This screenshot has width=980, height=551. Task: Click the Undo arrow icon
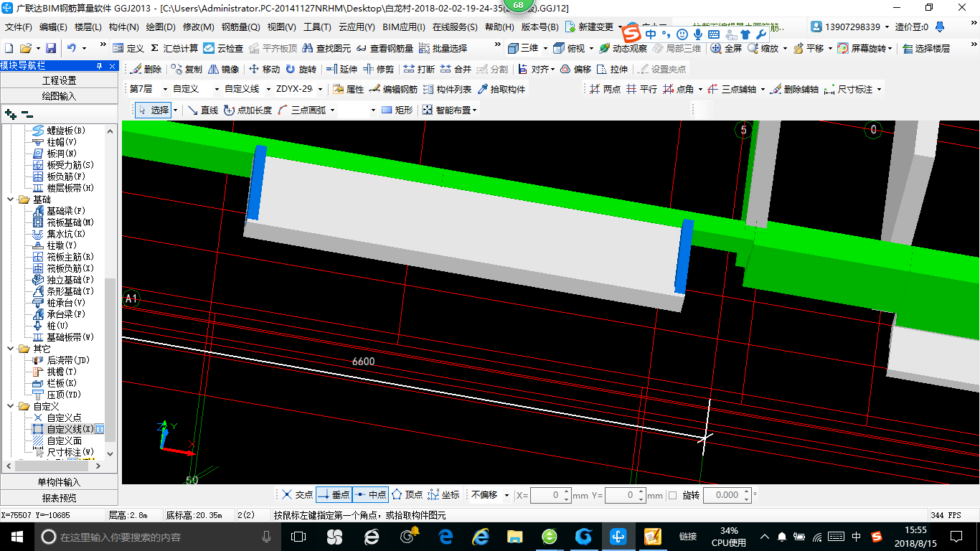tap(72, 48)
